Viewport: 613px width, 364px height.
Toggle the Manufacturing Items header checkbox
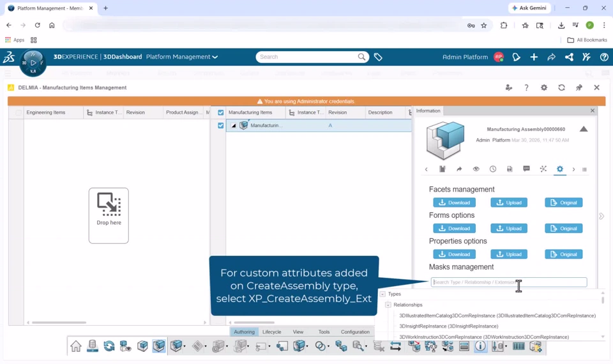pos(220,112)
